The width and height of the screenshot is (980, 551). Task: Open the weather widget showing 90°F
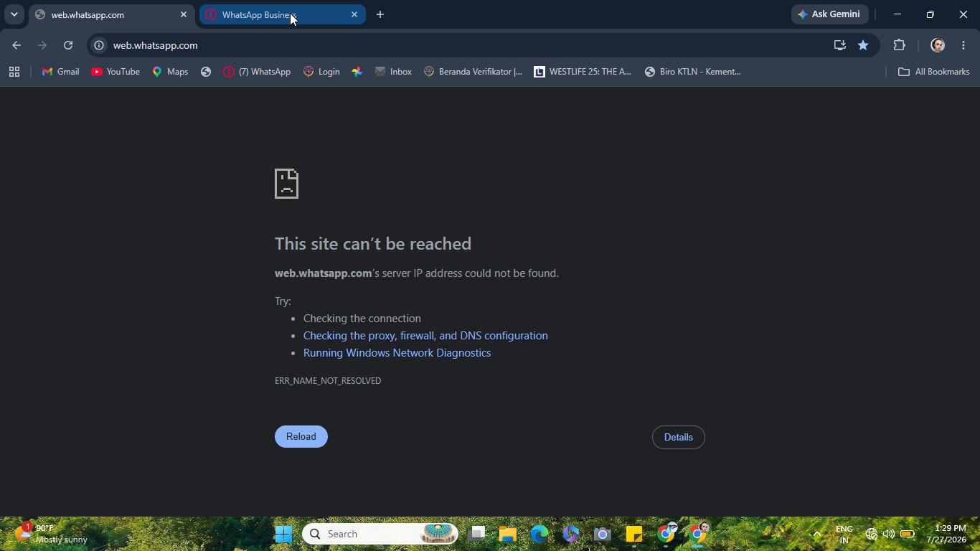click(52, 534)
